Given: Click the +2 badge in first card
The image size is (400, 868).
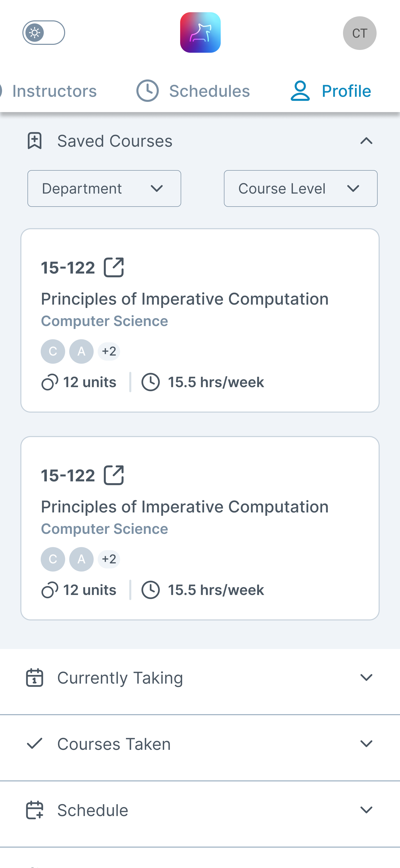Looking at the screenshot, I should tap(109, 351).
